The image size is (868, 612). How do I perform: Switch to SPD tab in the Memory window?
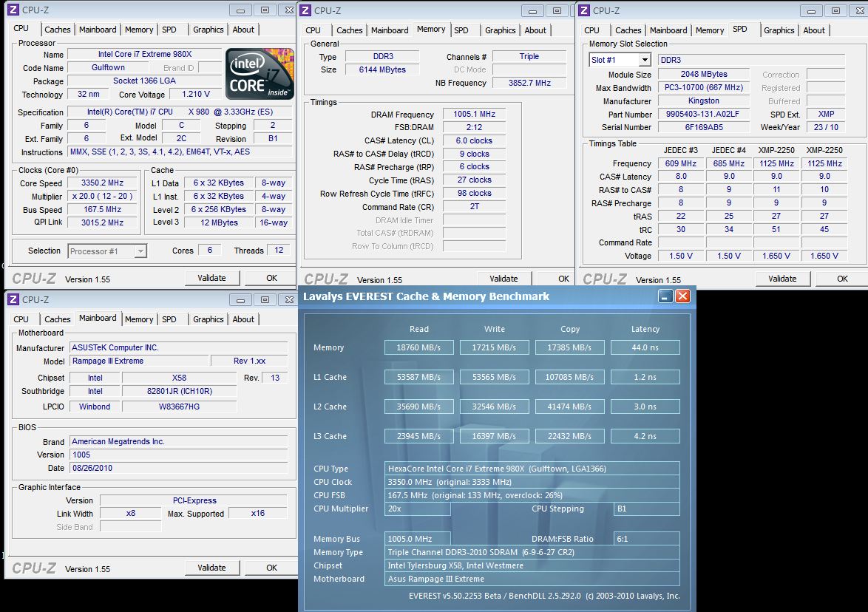461,30
